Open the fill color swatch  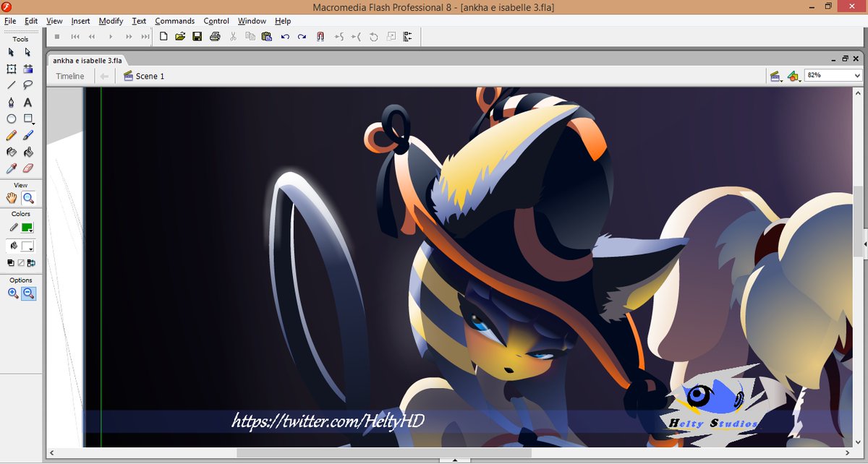point(28,246)
